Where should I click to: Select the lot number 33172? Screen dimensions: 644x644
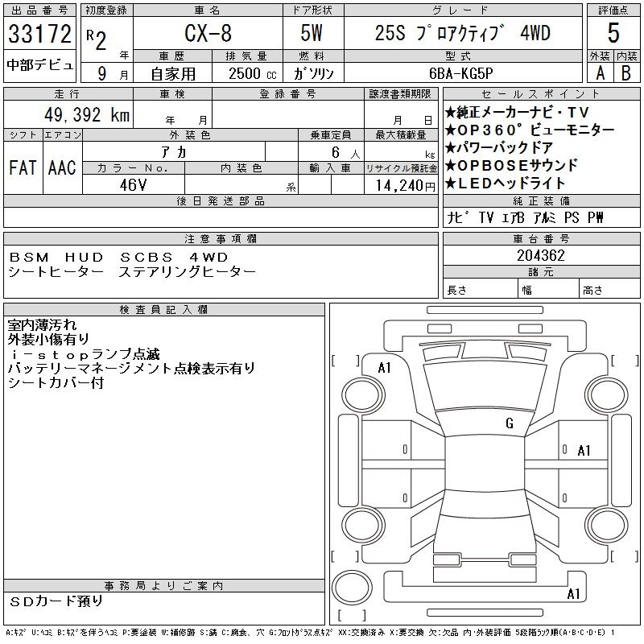click(39, 34)
